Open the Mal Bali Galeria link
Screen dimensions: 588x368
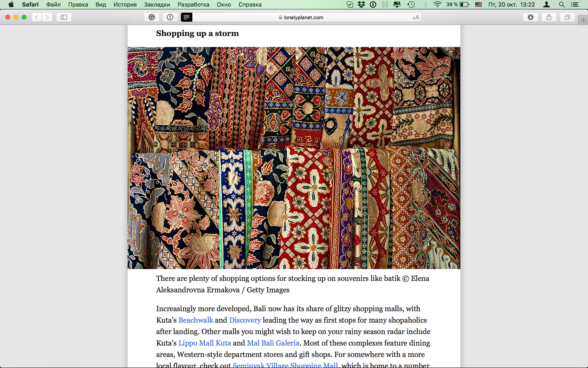coord(273,343)
